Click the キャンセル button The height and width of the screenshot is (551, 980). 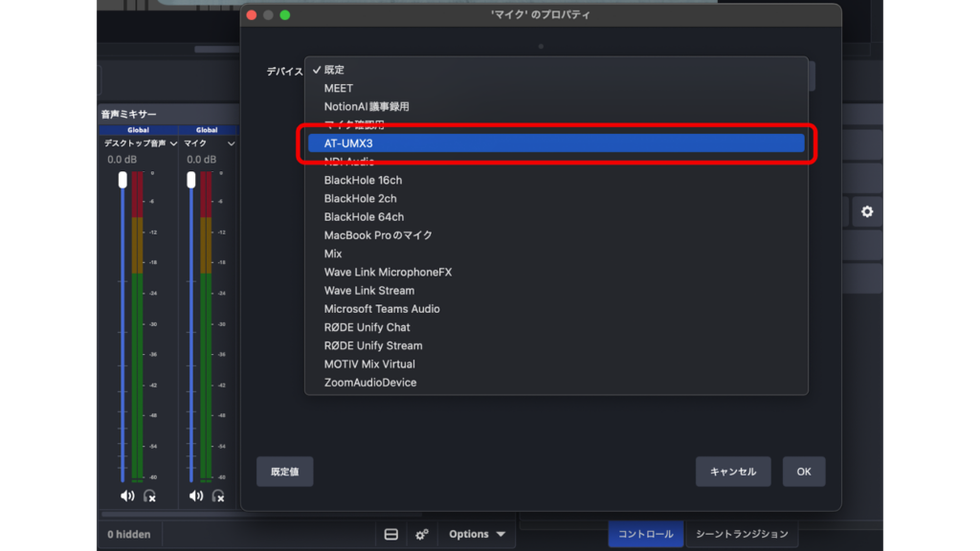tap(733, 472)
